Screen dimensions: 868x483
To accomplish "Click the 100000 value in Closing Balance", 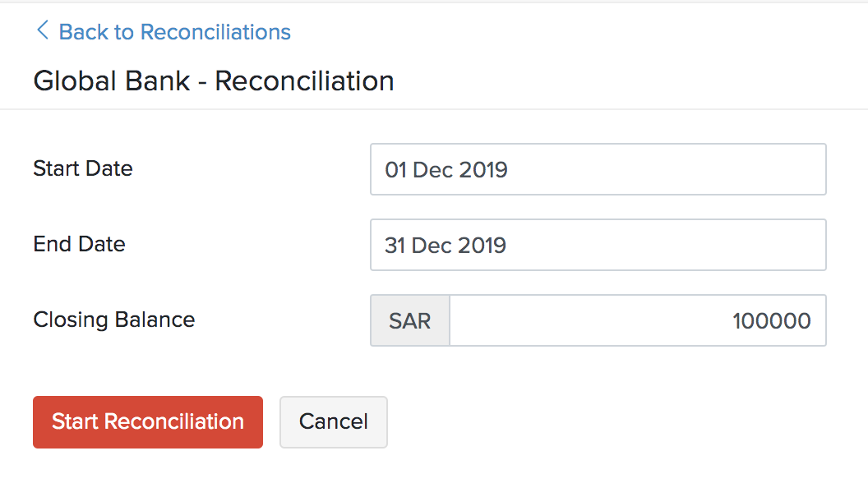I will [771, 320].
